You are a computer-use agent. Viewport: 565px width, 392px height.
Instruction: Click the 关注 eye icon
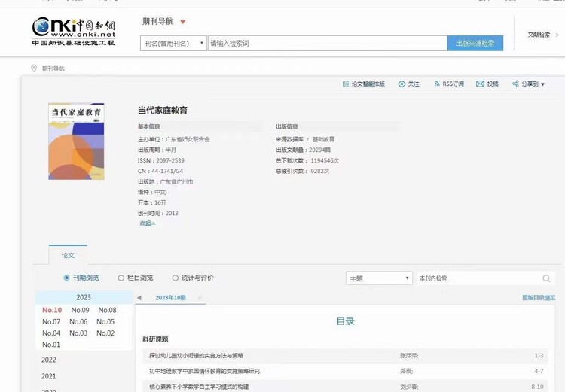coord(402,84)
